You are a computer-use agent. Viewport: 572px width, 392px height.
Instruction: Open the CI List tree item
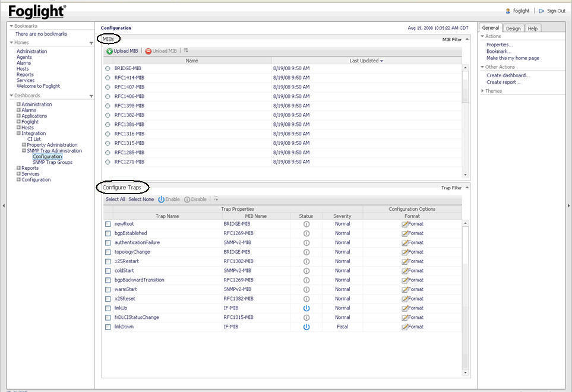34,139
